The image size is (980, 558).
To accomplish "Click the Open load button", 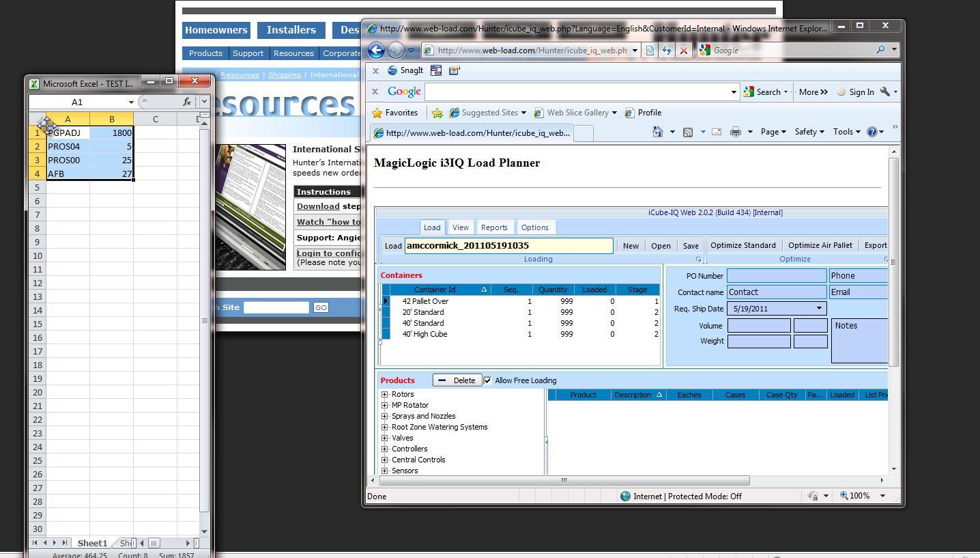I will tap(661, 246).
